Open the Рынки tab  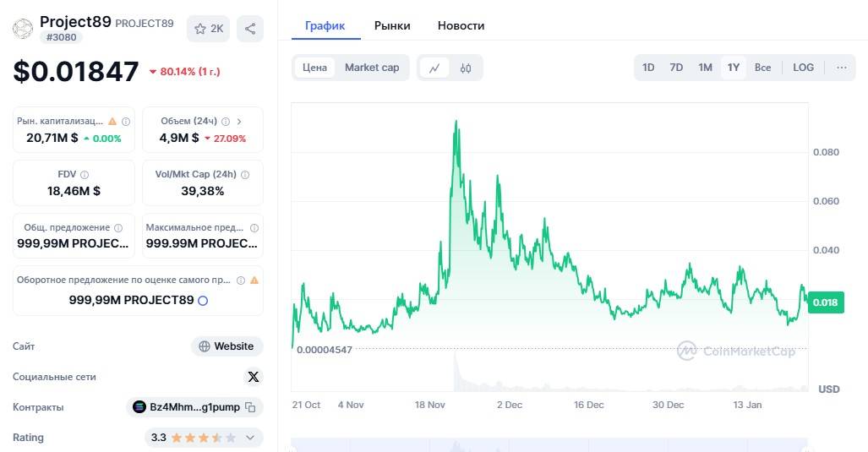(x=392, y=25)
